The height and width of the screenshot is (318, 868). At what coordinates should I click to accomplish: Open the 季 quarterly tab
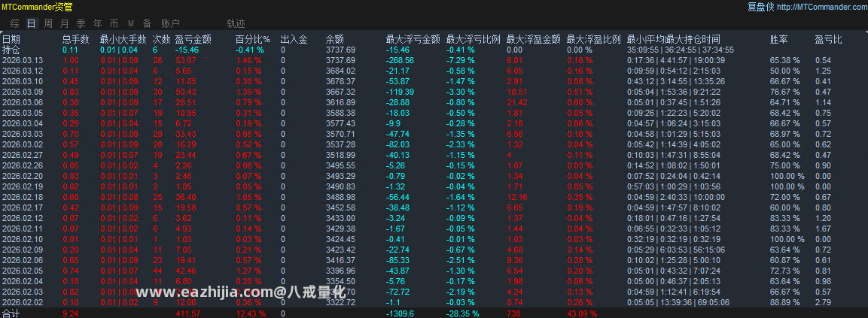(81, 24)
